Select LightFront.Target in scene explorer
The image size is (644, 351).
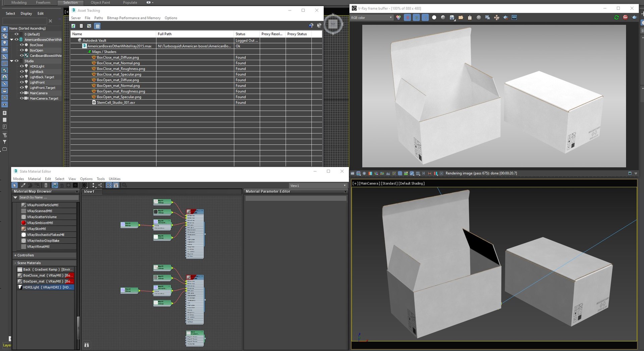[43, 88]
